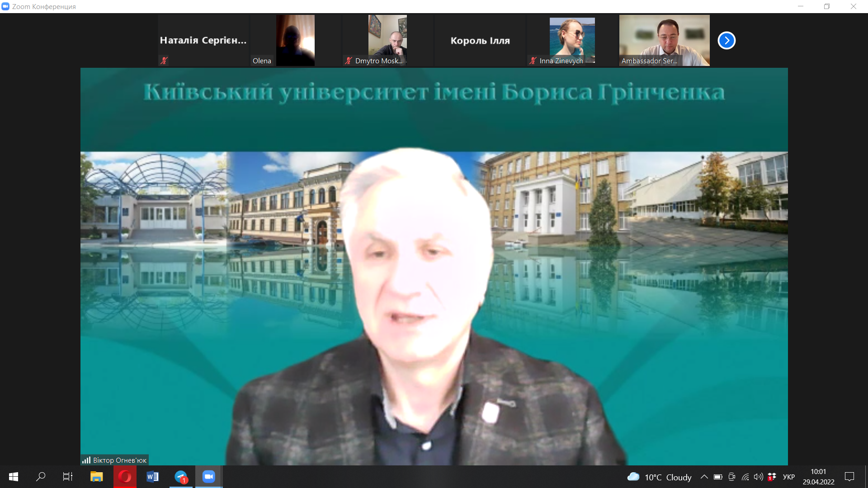Click Dmytro Mosk muted mic indicator
This screenshot has height=488, width=868.
click(348, 61)
